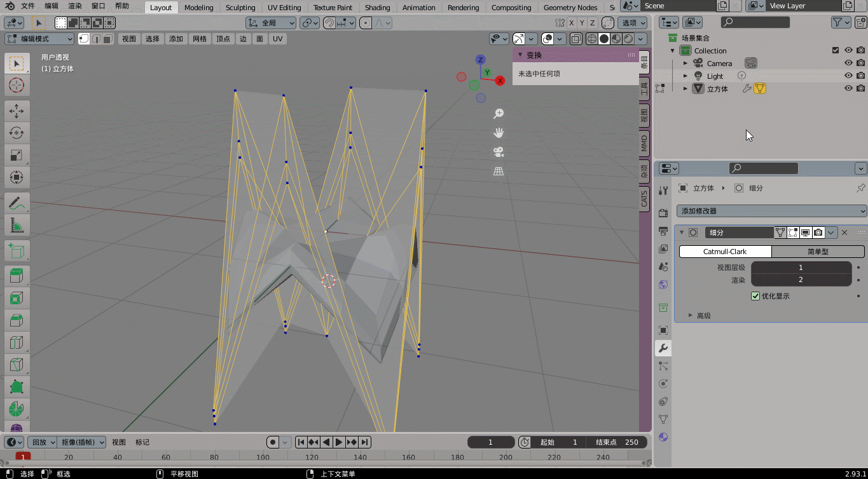Click the viewport zoom magnifier icon
The width and height of the screenshot is (868, 479).
coord(499,113)
